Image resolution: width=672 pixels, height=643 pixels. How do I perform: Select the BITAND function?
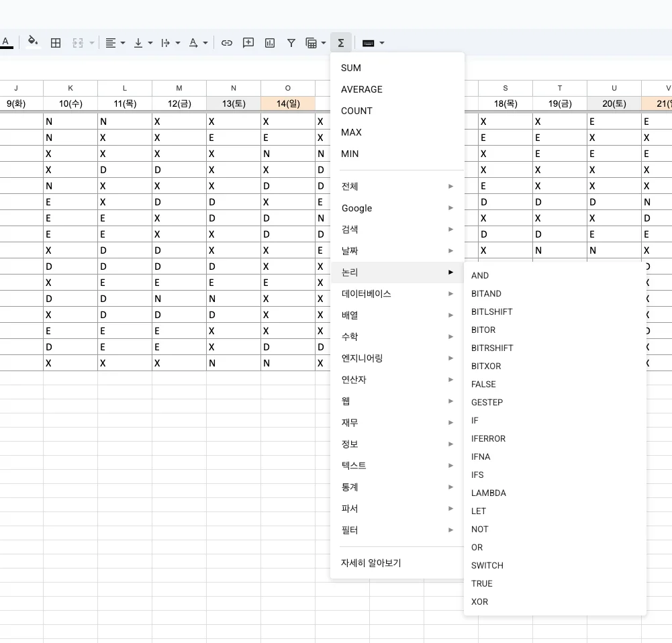(555, 293)
